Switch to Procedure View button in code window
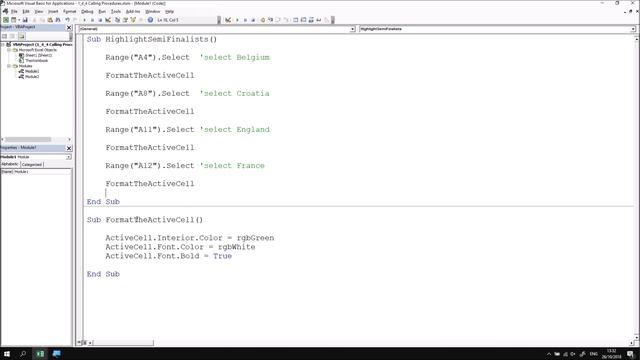This screenshot has width=640, height=360. click(x=79, y=343)
